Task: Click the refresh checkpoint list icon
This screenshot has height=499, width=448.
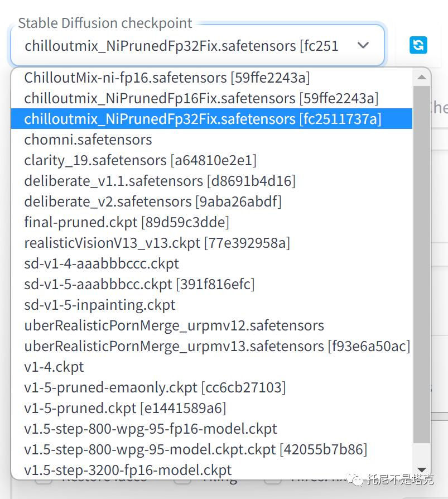Action: [418, 45]
